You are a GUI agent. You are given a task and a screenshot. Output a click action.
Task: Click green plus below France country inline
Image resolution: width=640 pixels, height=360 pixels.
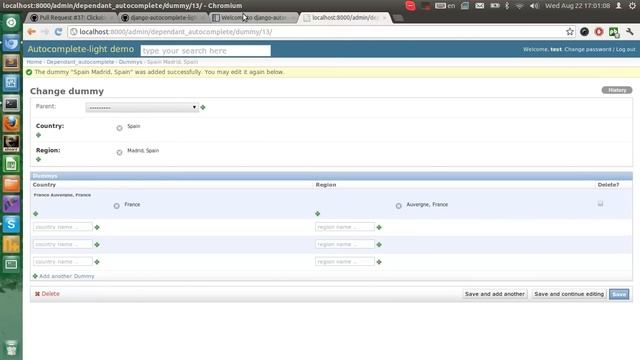click(x=36, y=214)
